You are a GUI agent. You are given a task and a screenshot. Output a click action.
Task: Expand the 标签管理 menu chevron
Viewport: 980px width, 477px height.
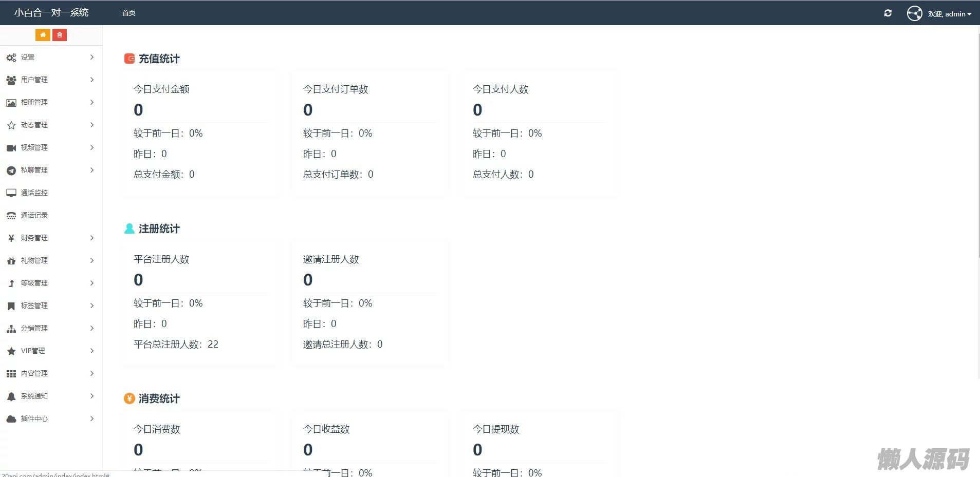(x=92, y=306)
